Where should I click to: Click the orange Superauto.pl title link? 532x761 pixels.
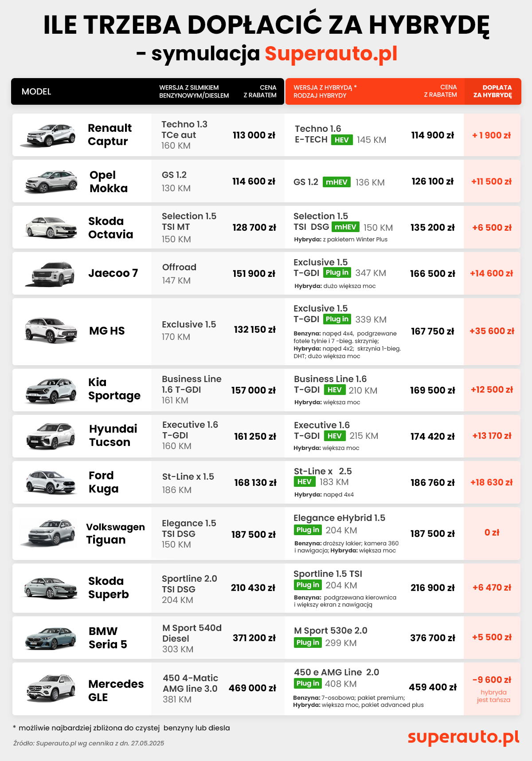pyautogui.click(x=331, y=54)
